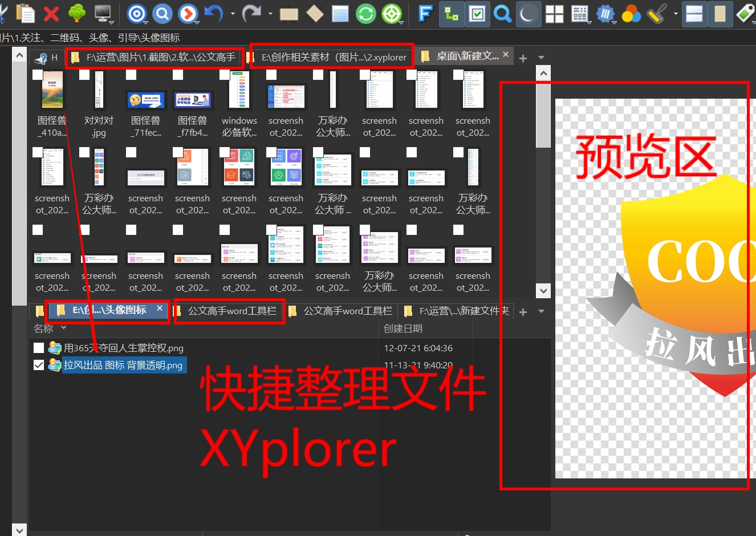Switch to thumbnails view using the four-squares icon
Viewport: 756px width, 536px height.
pyautogui.click(x=554, y=14)
